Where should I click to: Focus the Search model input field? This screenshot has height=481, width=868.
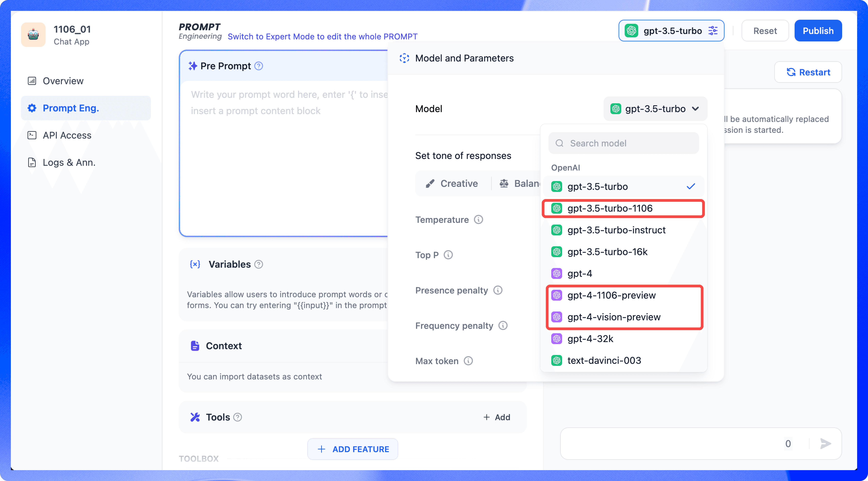pyautogui.click(x=624, y=143)
